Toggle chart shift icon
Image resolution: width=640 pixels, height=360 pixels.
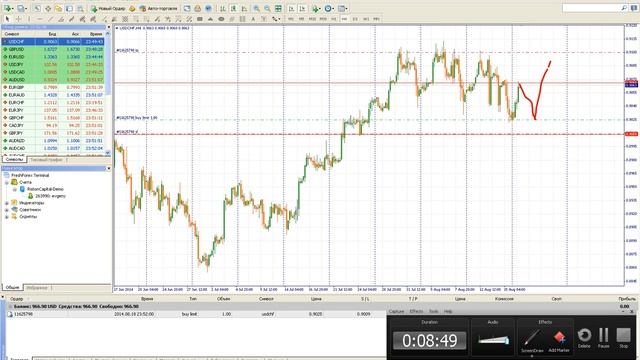[302, 8]
